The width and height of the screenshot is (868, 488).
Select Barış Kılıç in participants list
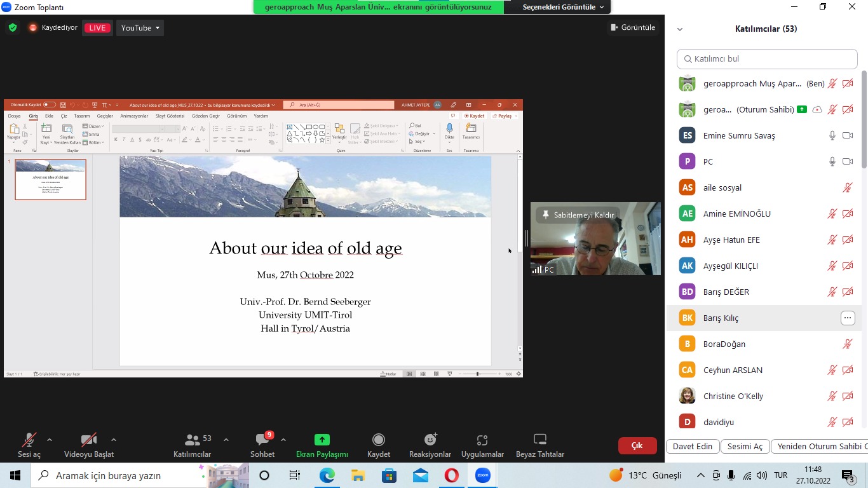721,318
